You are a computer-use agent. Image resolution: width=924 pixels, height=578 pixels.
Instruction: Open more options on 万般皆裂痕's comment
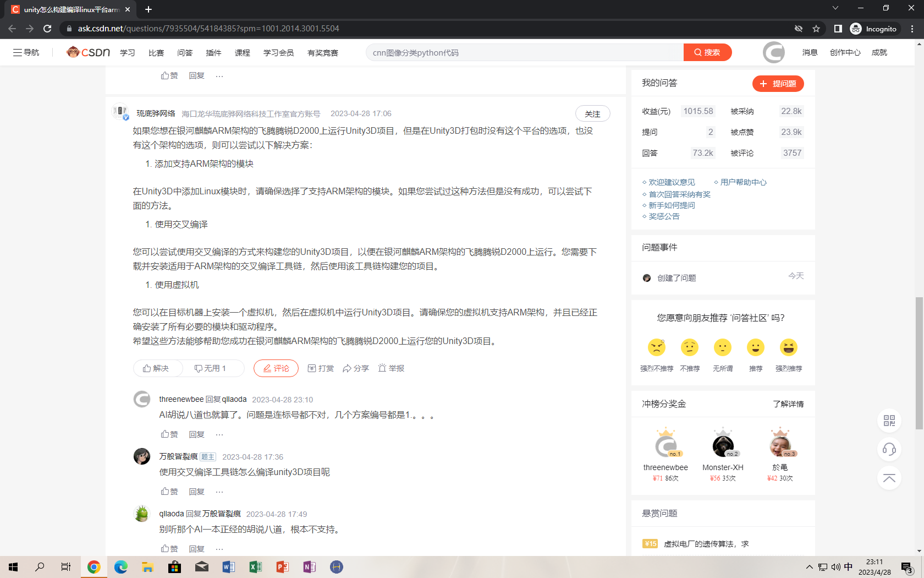(x=219, y=492)
